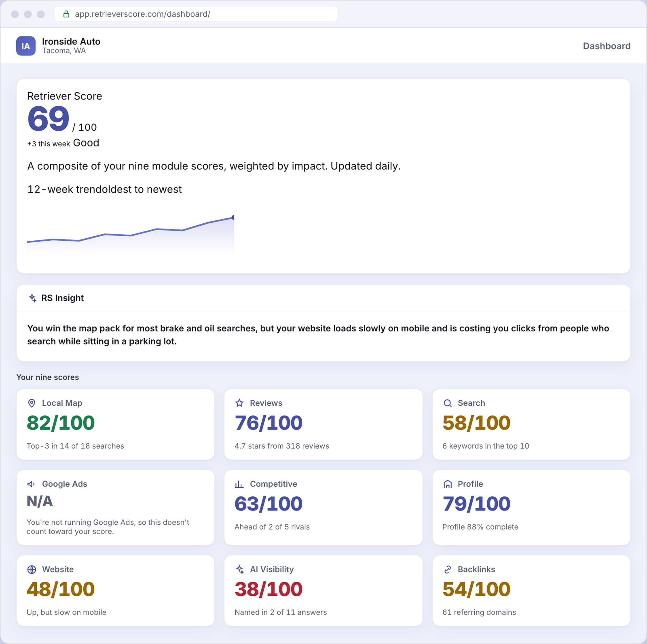Click the 58/100 Search score
The width and height of the screenshot is (647, 644).
pyautogui.click(x=476, y=423)
